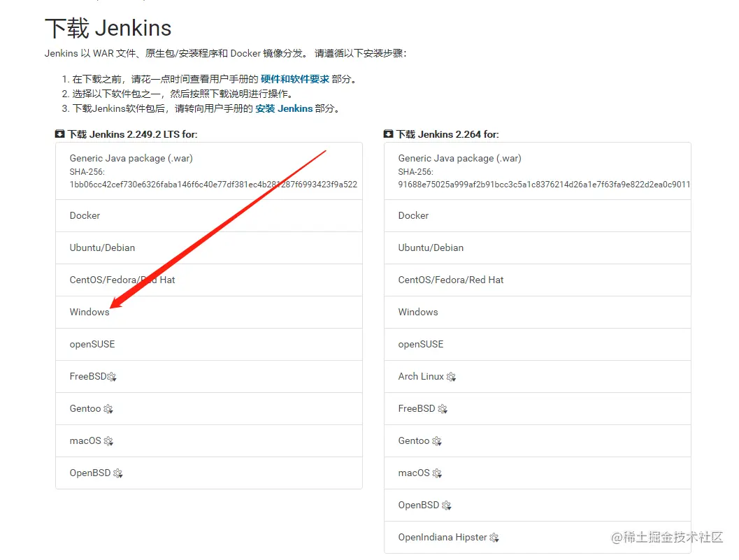Download LTS Generic Java package (.war)
Screen dimensions: 739x560
209,171
